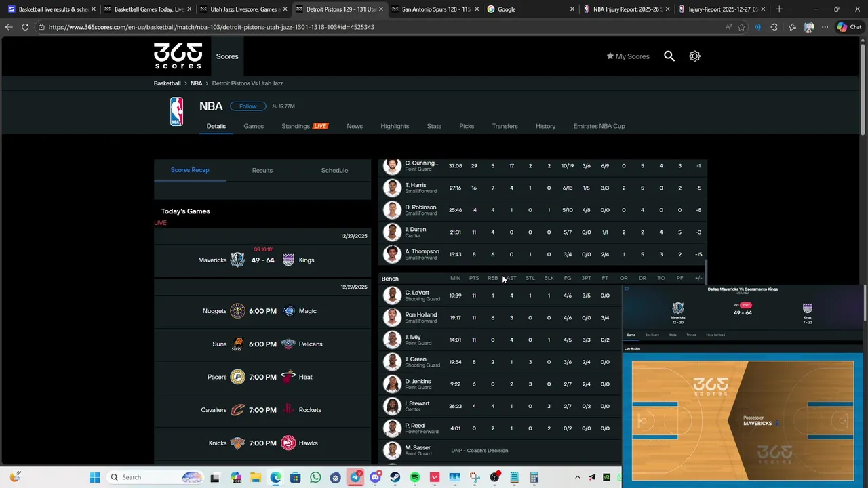Click the Kings team logo in Today's Games

tap(288, 260)
